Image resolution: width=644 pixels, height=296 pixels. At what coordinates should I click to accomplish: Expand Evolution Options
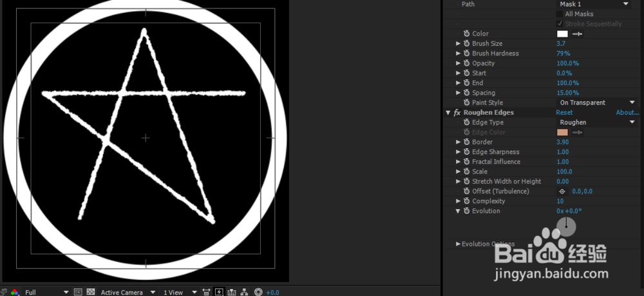tap(458, 244)
